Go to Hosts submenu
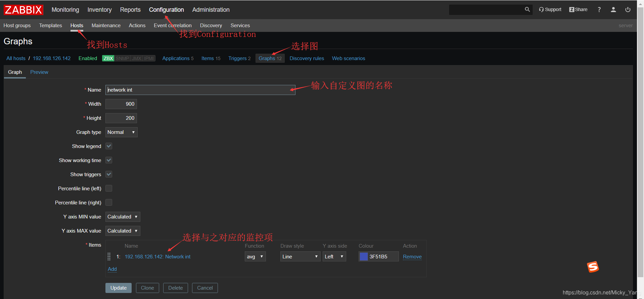 click(77, 26)
